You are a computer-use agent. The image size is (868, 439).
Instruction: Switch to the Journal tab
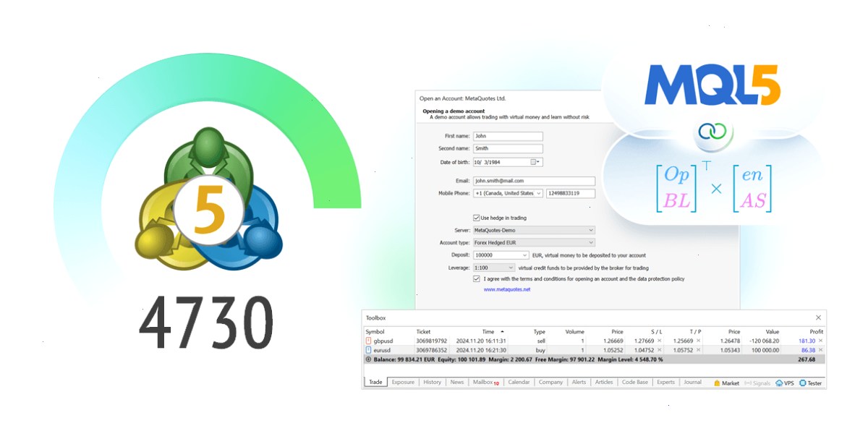point(692,383)
